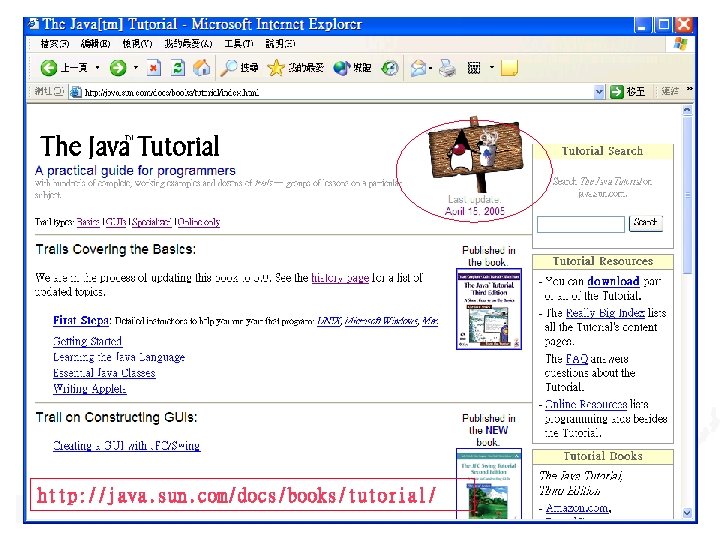Click the green Forward arrow icon
This screenshot has height=540, width=720.
click(x=118, y=68)
